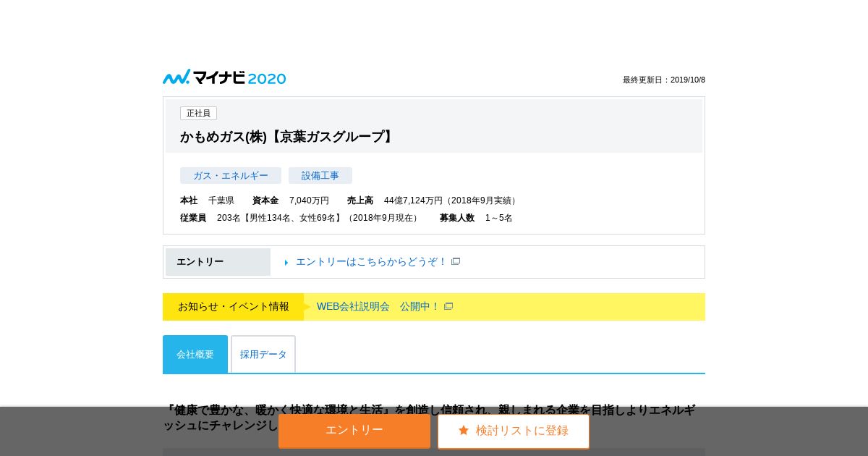Click the ガス・エネルギー industry tag

pyautogui.click(x=231, y=176)
